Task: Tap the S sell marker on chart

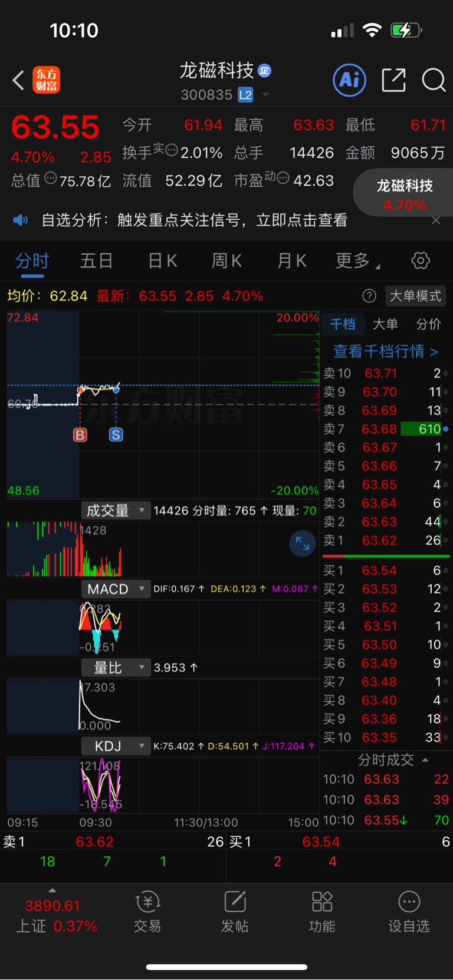Action: point(116,435)
